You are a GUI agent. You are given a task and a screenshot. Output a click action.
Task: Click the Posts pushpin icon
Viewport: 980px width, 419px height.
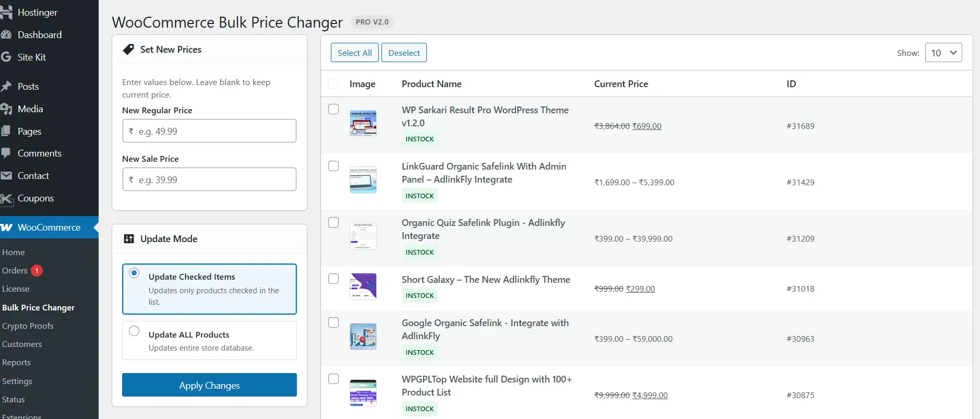pyautogui.click(x=6, y=87)
